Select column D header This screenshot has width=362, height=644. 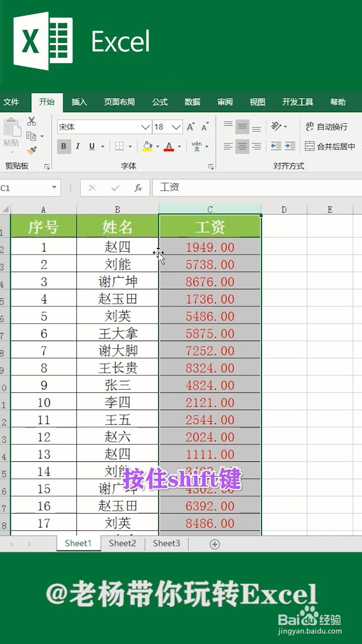click(x=284, y=209)
